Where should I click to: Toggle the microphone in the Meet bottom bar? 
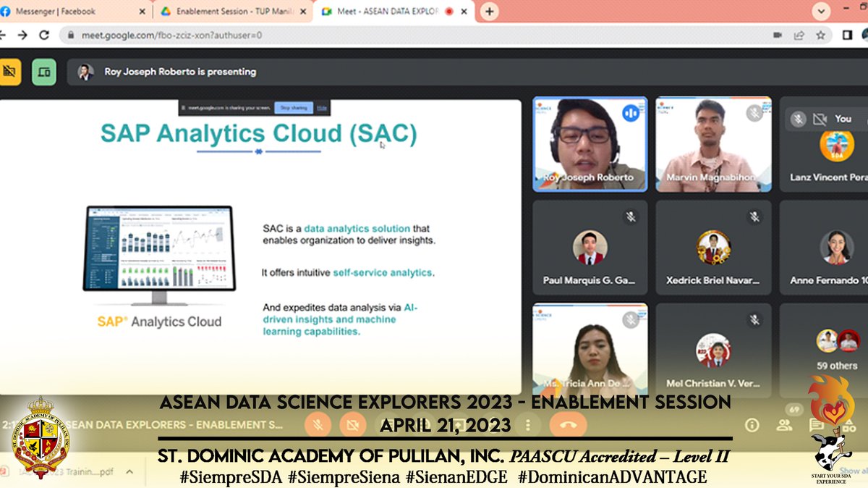[x=318, y=425]
